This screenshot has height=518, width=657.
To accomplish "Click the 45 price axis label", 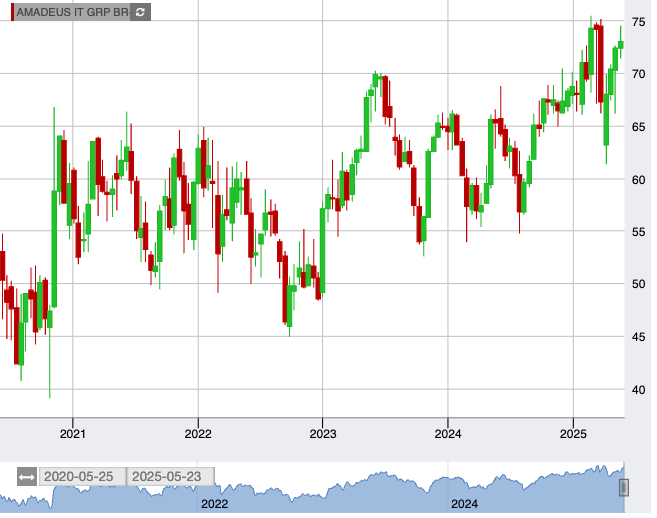I will (639, 337).
